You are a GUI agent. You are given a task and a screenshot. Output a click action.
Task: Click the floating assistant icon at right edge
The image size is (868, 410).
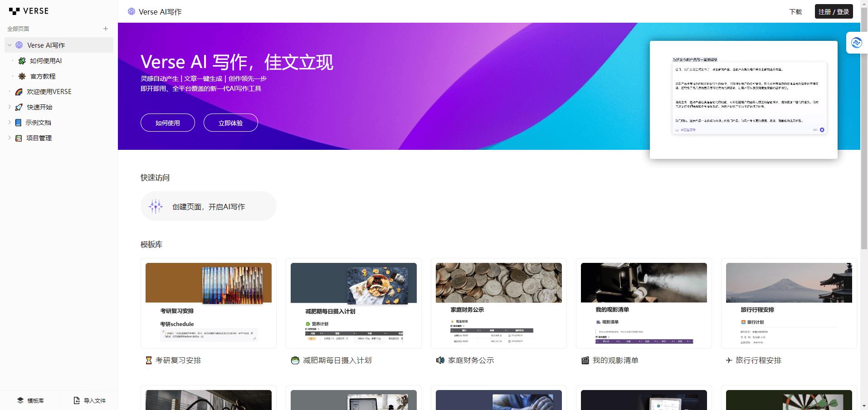point(856,43)
